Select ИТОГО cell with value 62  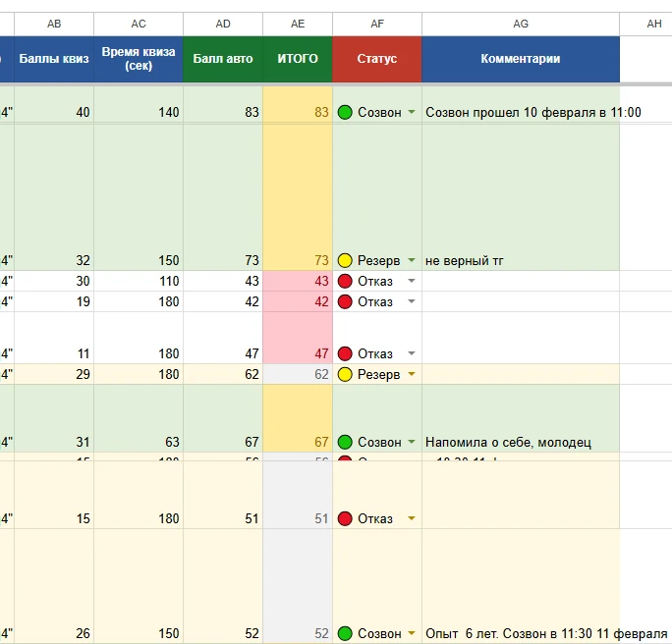pyautogui.click(x=298, y=374)
